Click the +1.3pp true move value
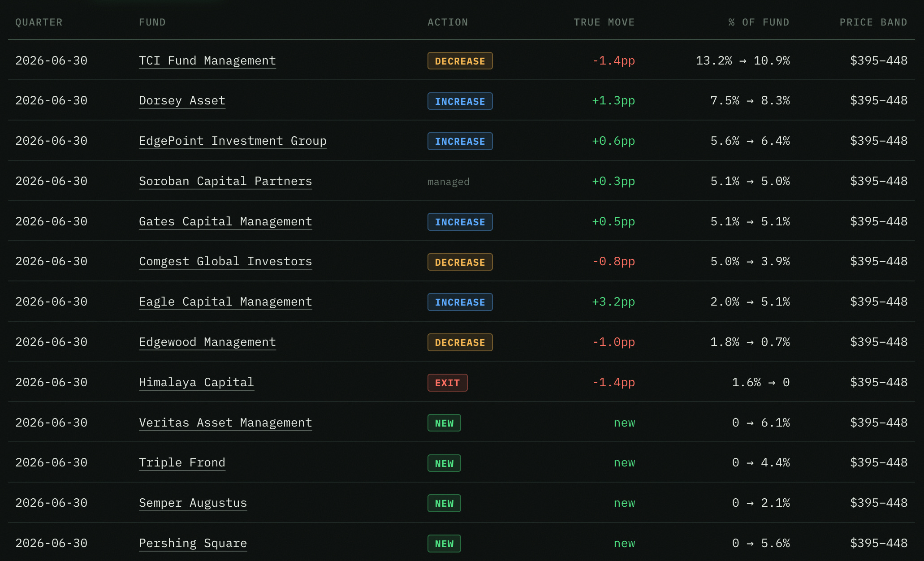 pyautogui.click(x=613, y=100)
